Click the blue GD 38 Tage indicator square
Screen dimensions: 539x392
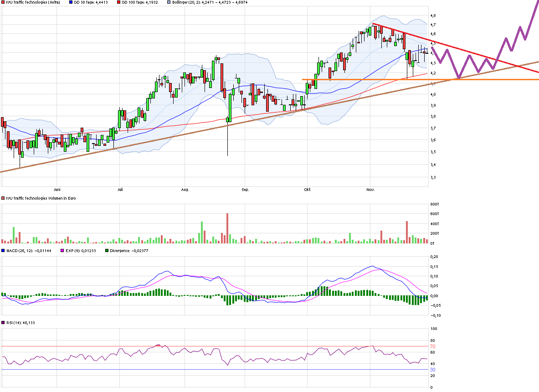click(71, 3)
